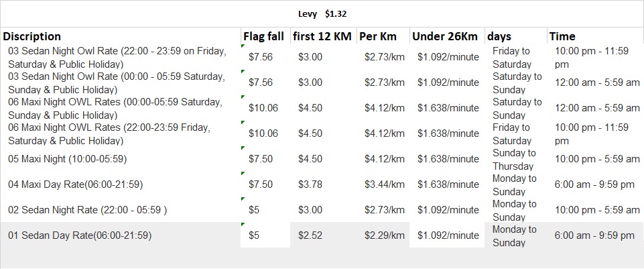Select the Sunday to Thursday days cell
Viewport: 644px width, 269px height.
514,159
